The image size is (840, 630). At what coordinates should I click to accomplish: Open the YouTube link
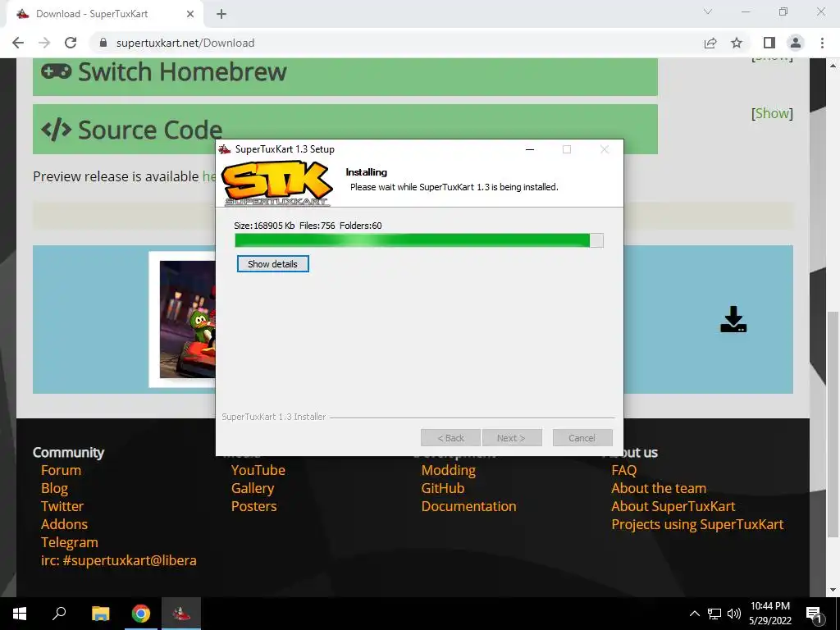click(258, 470)
